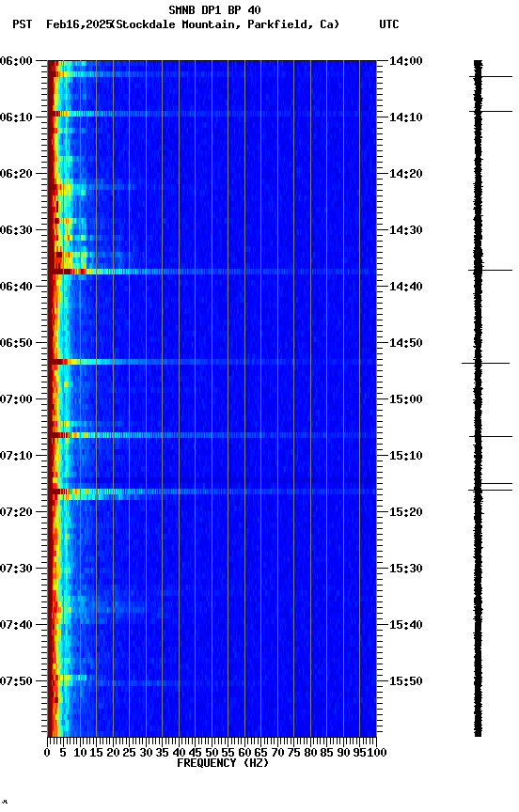The image size is (519, 812).
Task: Click the spectrogram streak near 14:09 UTC
Action: pyautogui.click(x=212, y=114)
